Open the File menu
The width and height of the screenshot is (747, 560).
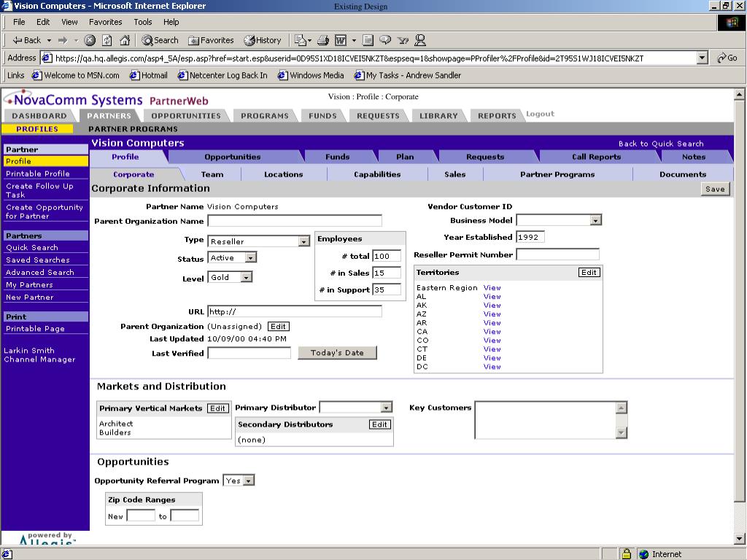tap(19, 22)
